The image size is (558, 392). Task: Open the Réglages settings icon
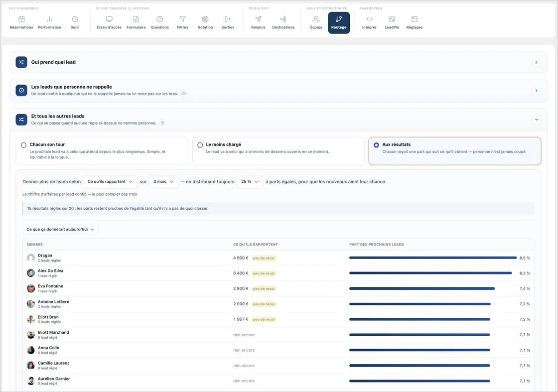point(415,19)
